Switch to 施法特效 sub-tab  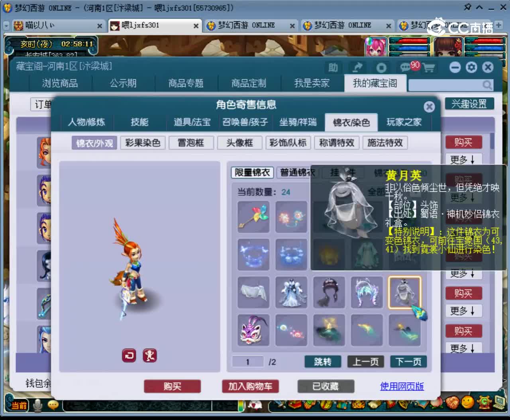385,143
